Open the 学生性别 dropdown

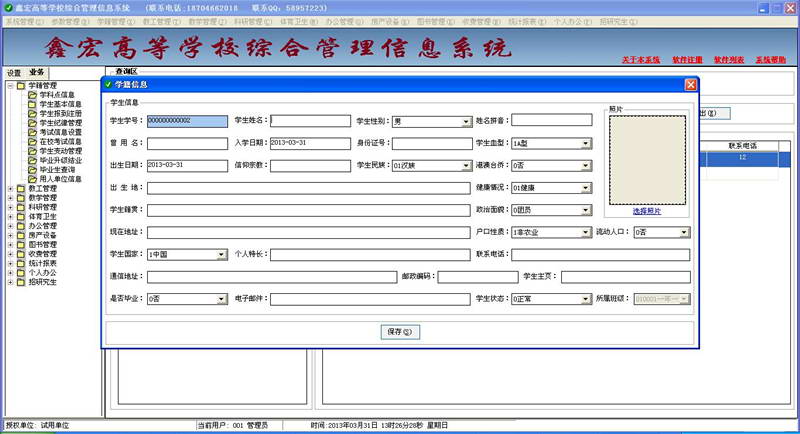(466, 122)
